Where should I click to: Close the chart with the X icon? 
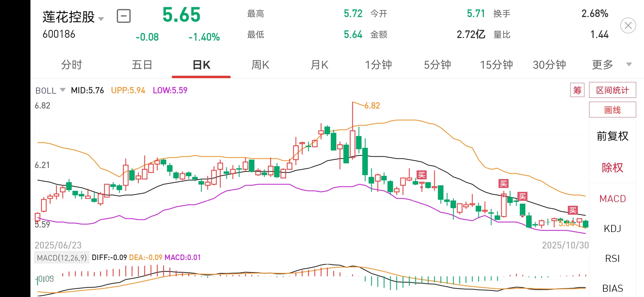628,25
